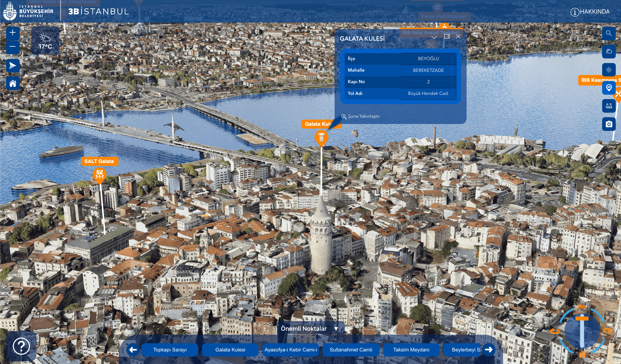
Task: Click Şuna Yakınlaştır to zoom to tower
Action: click(361, 116)
